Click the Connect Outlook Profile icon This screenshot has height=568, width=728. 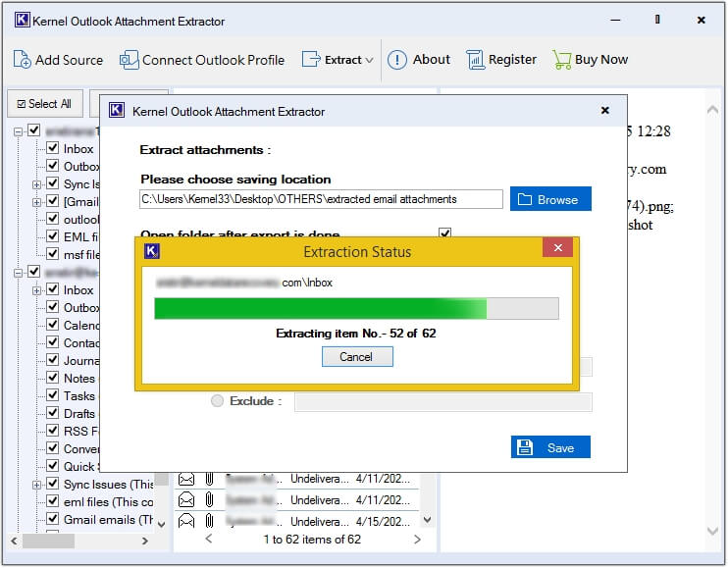coord(129,60)
